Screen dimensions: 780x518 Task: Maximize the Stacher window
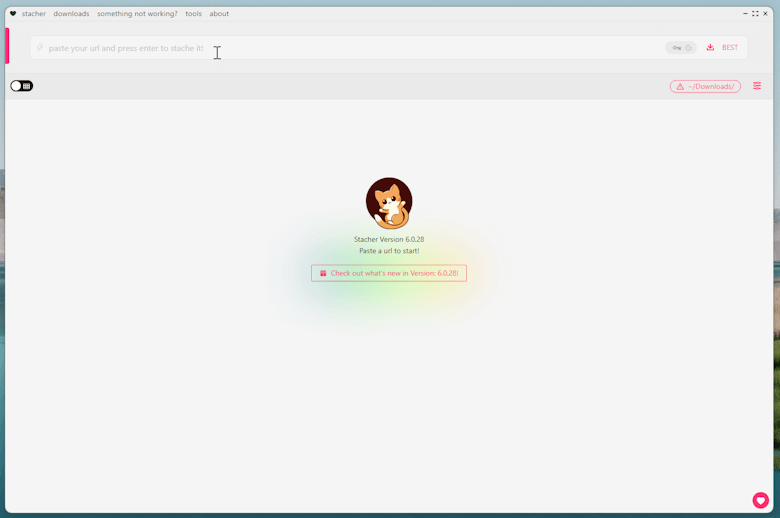pyautogui.click(x=755, y=14)
